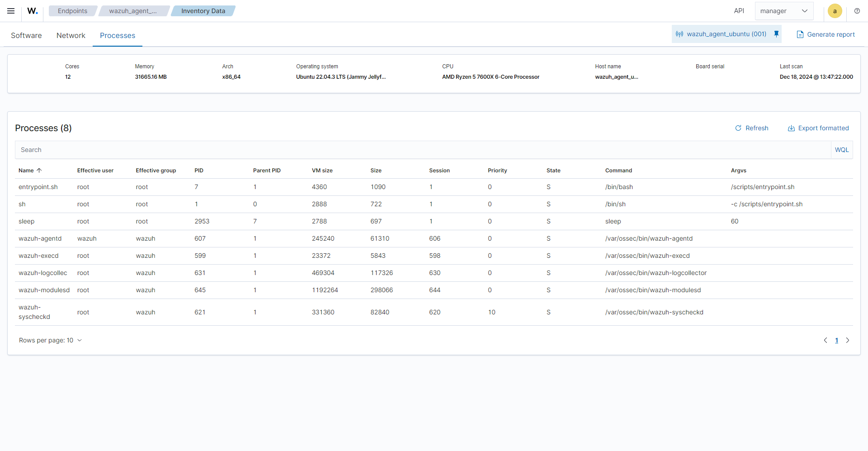Select the wazuh-modulesd process name

click(44, 290)
